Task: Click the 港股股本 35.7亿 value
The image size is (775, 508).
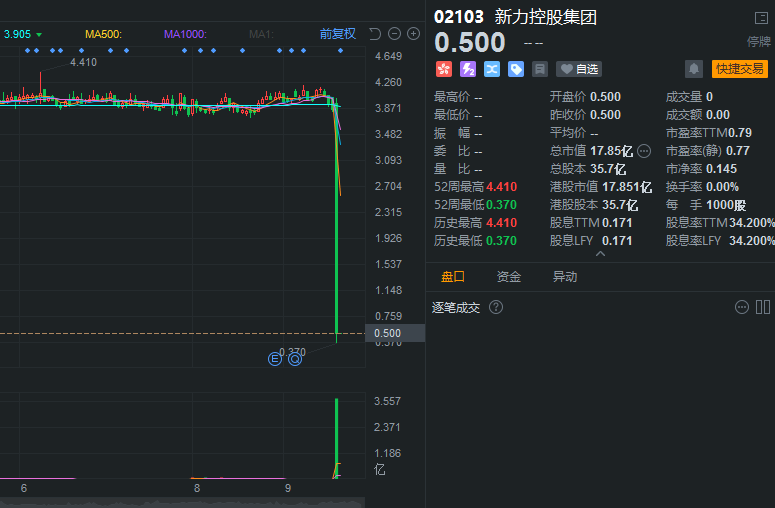Action: pos(620,205)
